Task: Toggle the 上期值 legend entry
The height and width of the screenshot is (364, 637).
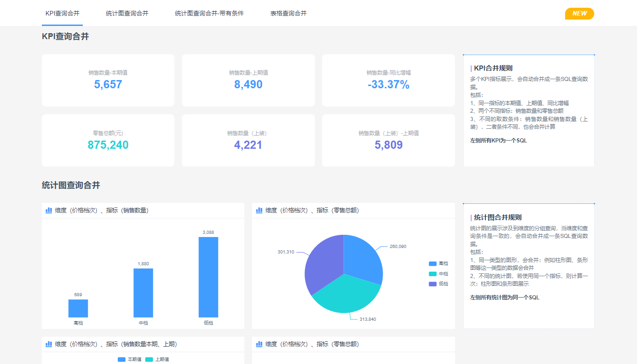Action: click(x=157, y=359)
